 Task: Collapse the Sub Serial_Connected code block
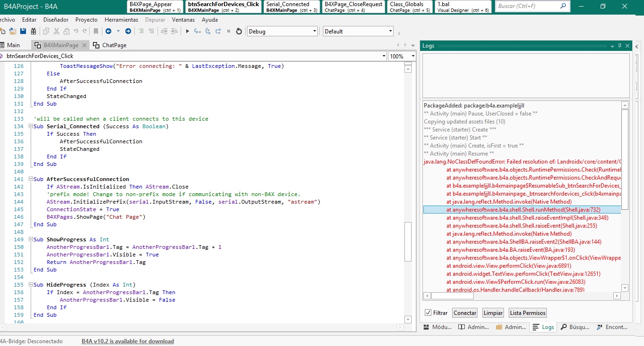[x=31, y=126]
